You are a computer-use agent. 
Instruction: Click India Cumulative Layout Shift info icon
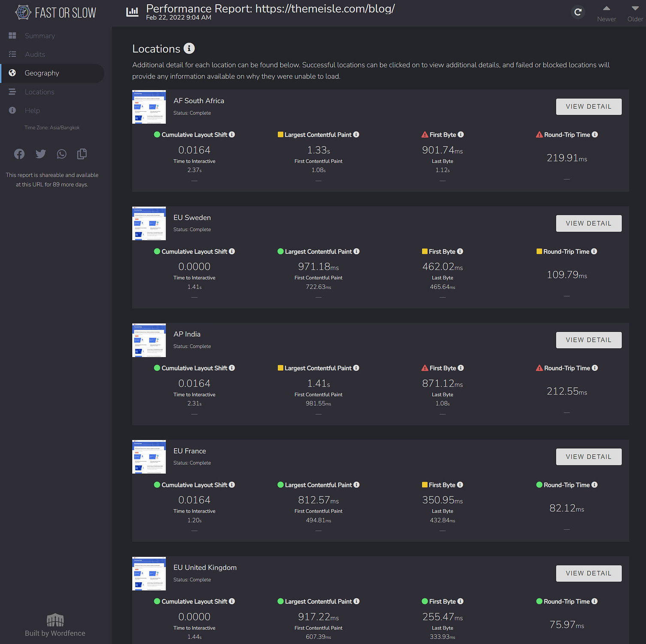232,368
